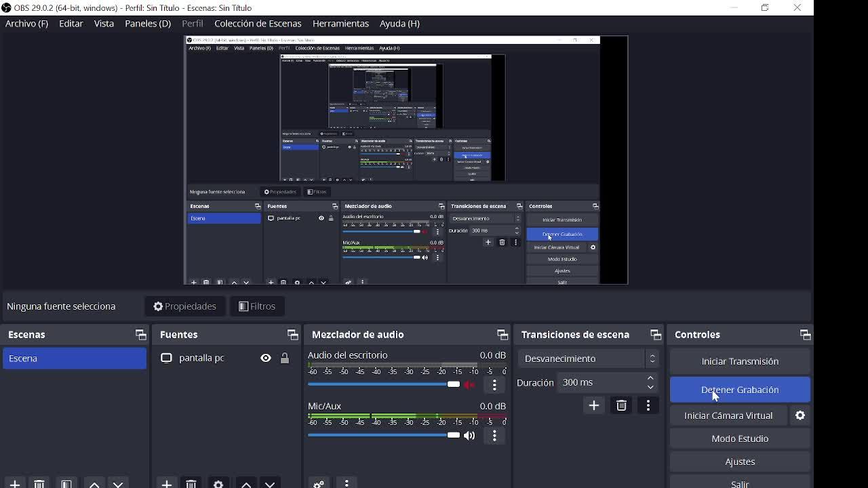This screenshot has height=488, width=868.
Task: Increase the Duración value with up arrow
Action: (650, 378)
